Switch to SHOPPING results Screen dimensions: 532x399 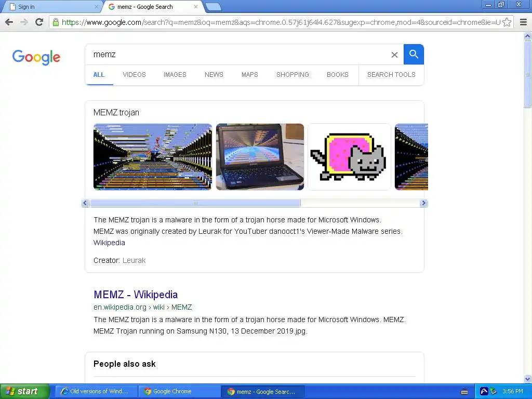[292, 75]
